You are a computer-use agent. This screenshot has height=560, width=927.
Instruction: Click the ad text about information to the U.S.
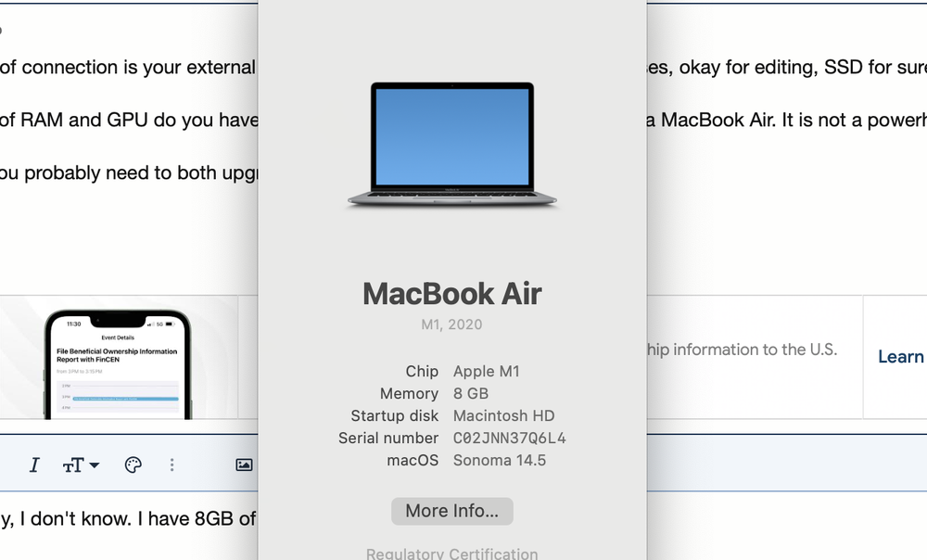tap(743, 350)
